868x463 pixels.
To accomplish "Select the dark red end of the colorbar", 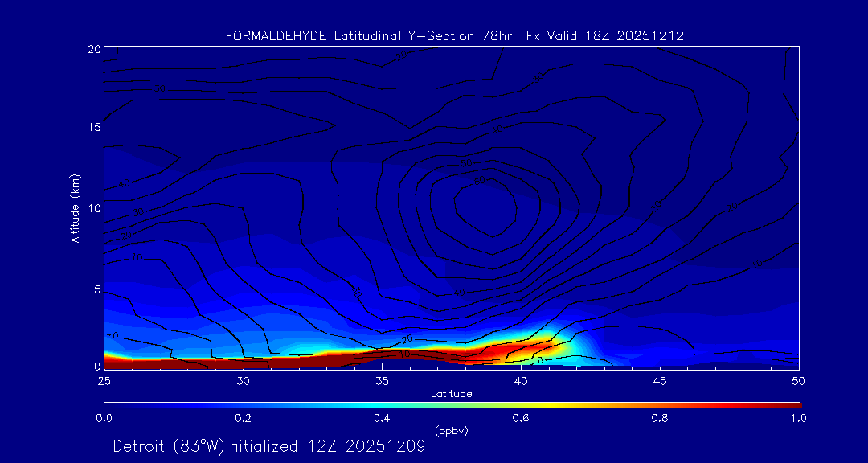I will [792, 404].
